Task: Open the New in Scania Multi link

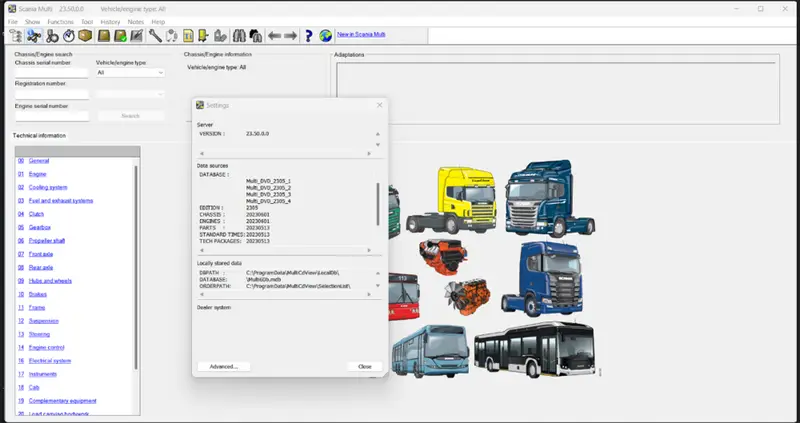Action: pos(361,34)
